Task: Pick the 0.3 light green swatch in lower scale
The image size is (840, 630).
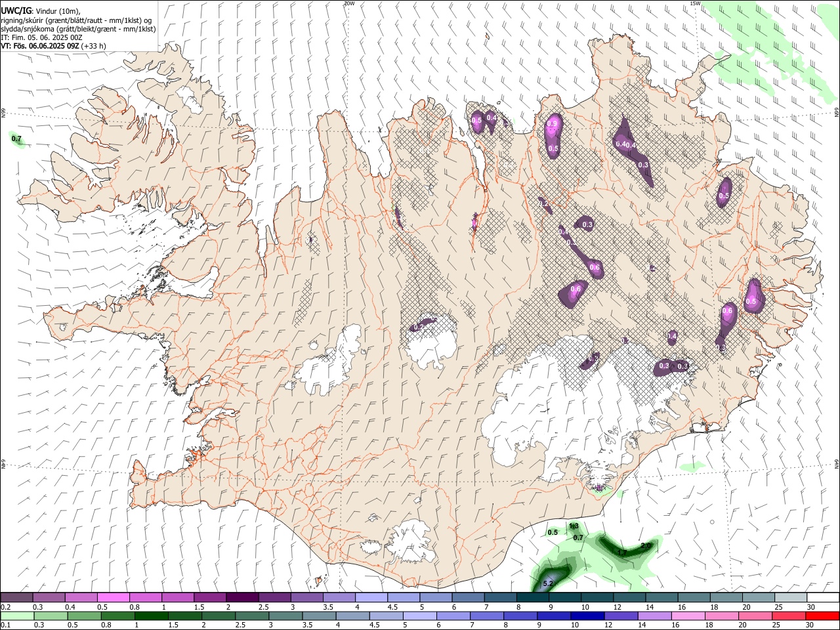Action: click(x=51, y=616)
